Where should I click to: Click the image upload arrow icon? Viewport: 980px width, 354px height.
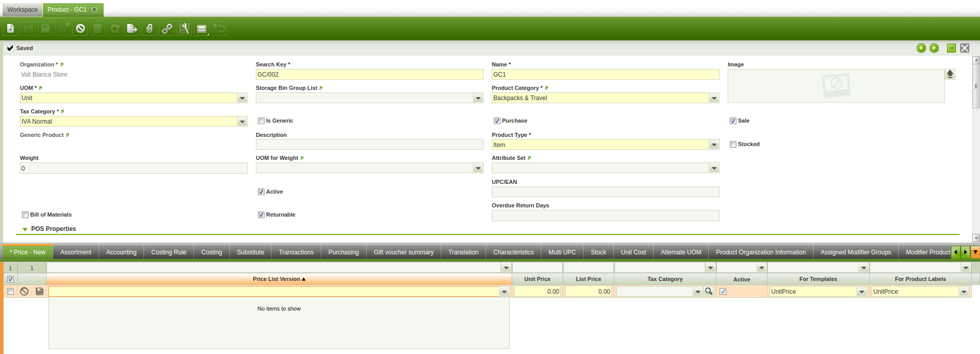pos(950,74)
